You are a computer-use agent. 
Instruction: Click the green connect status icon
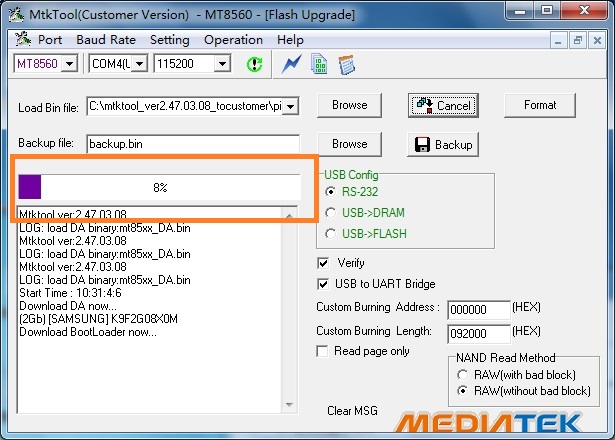point(254,64)
